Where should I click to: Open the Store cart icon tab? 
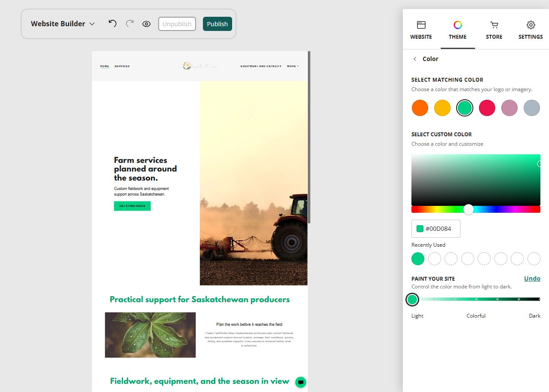pos(494,30)
